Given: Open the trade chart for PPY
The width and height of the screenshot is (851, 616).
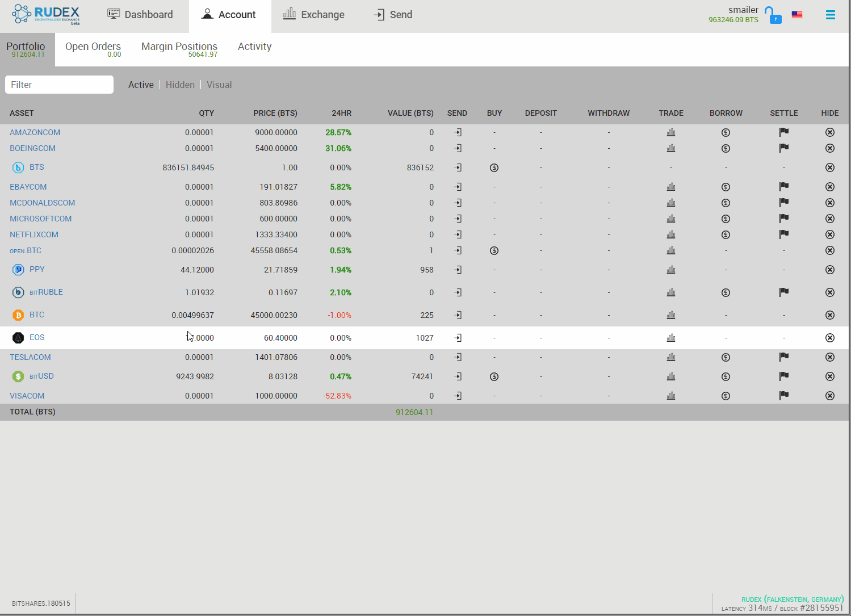Looking at the screenshot, I should (671, 270).
